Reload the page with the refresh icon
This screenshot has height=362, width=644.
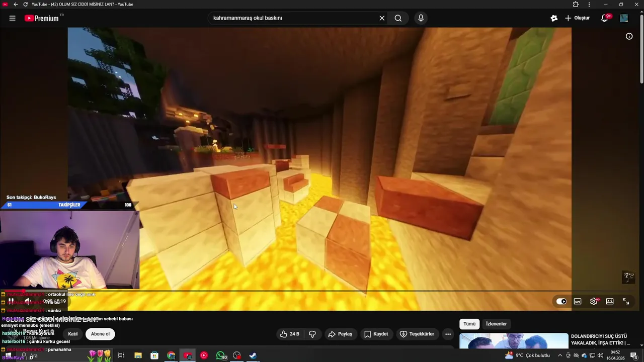[x=25, y=4]
